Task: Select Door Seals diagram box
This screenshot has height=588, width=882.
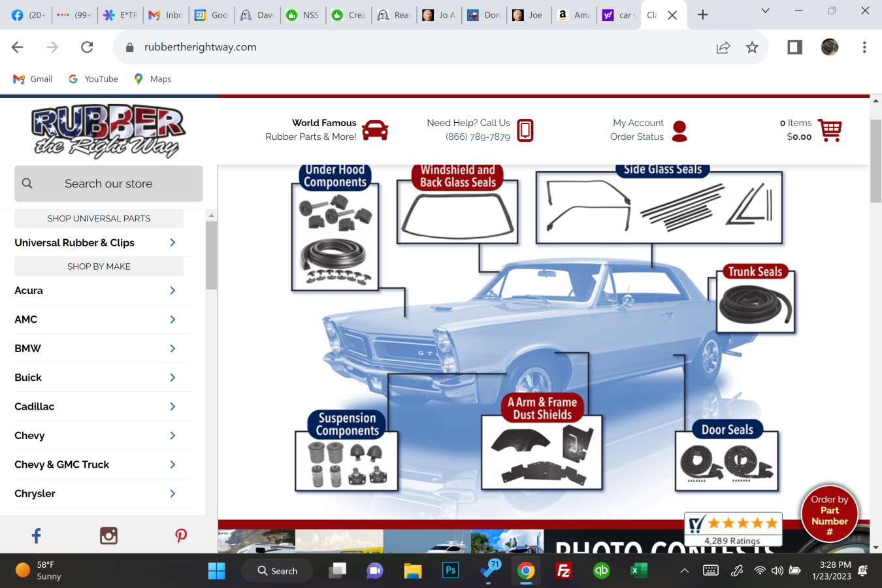Action: [x=727, y=455]
